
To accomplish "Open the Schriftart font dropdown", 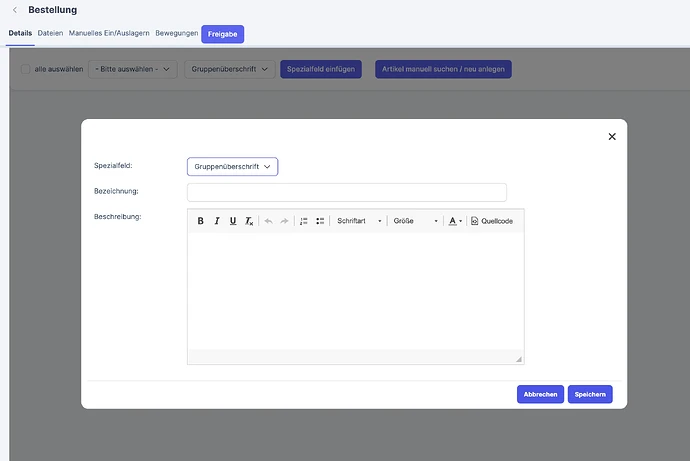I will pyautogui.click(x=359, y=221).
